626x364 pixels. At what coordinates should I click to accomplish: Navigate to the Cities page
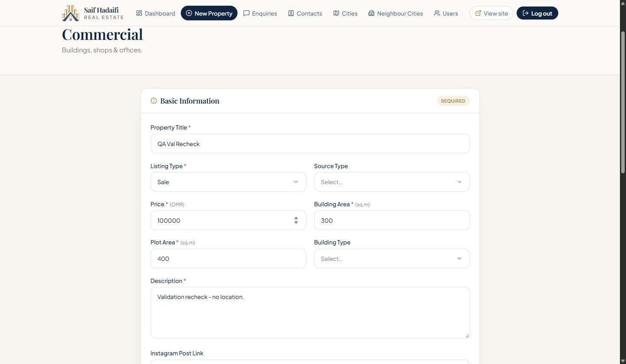click(x=345, y=13)
